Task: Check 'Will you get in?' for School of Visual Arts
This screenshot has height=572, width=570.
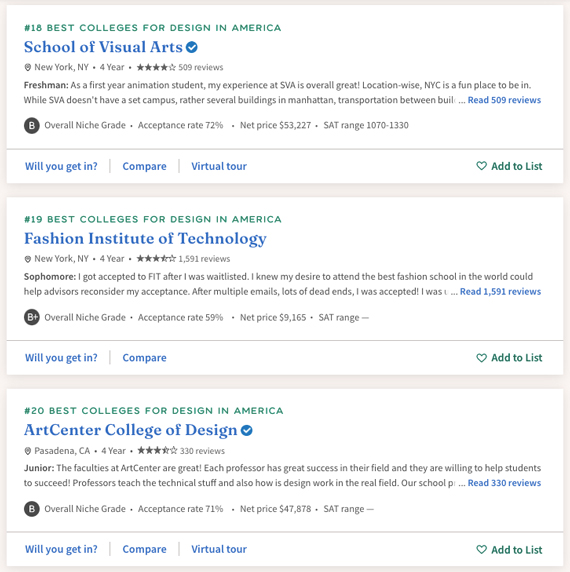Action: [x=61, y=166]
